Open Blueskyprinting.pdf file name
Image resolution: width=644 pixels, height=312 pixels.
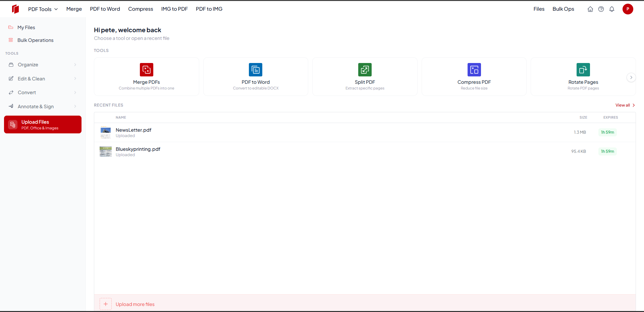point(138,149)
